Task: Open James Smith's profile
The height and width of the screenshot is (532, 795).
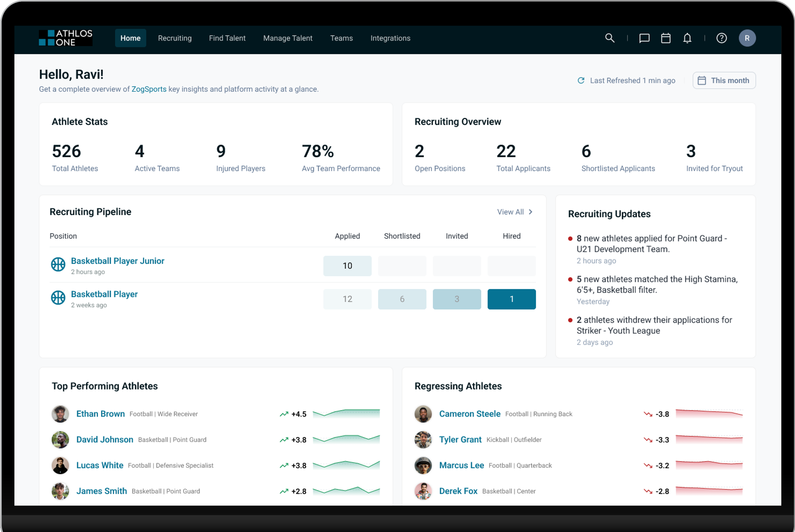Action: pyautogui.click(x=101, y=491)
